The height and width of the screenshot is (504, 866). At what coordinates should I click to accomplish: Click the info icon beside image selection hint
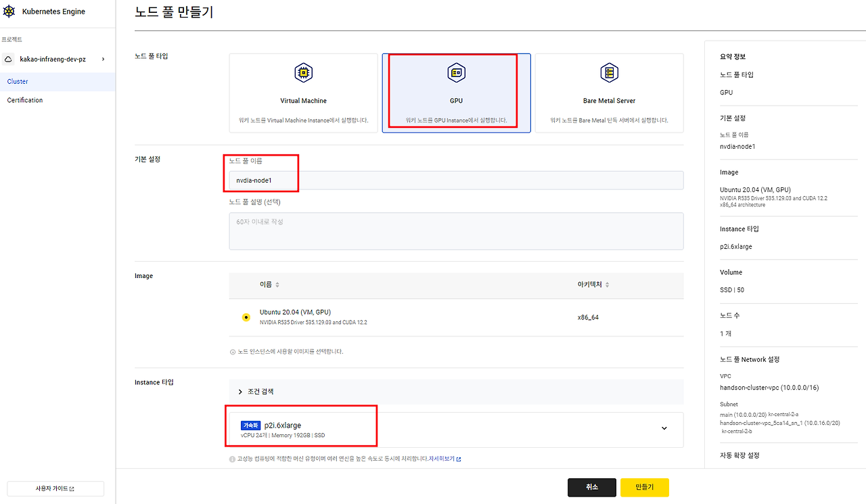tap(233, 352)
